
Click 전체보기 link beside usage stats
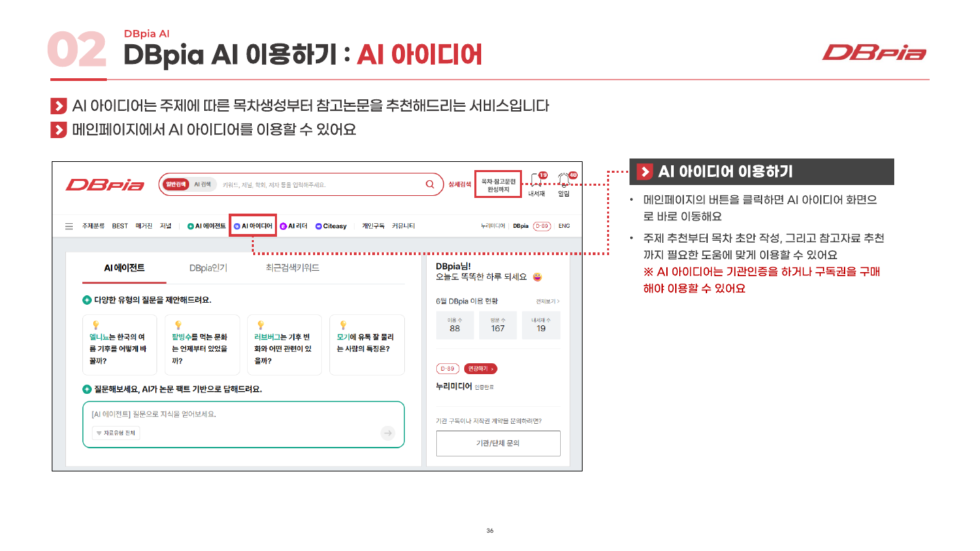pos(548,301)
